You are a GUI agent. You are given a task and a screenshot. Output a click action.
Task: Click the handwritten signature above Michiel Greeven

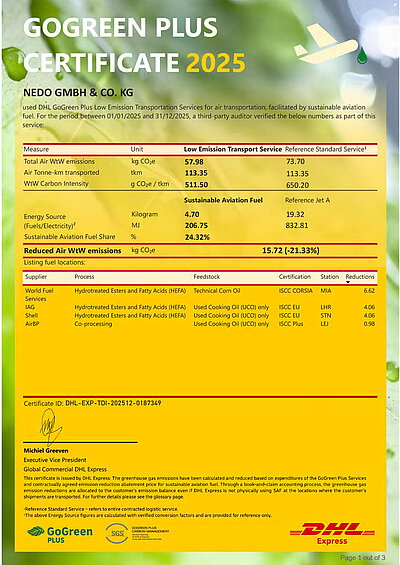pyautogui.click(x=51, y=426)
